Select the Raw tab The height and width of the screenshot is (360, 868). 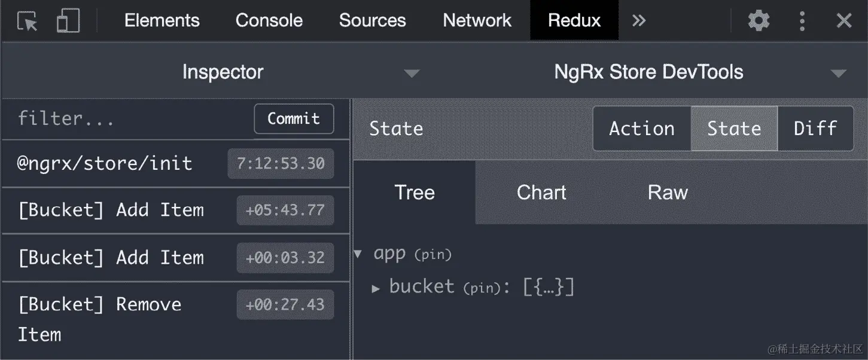[x=667, y=192]
